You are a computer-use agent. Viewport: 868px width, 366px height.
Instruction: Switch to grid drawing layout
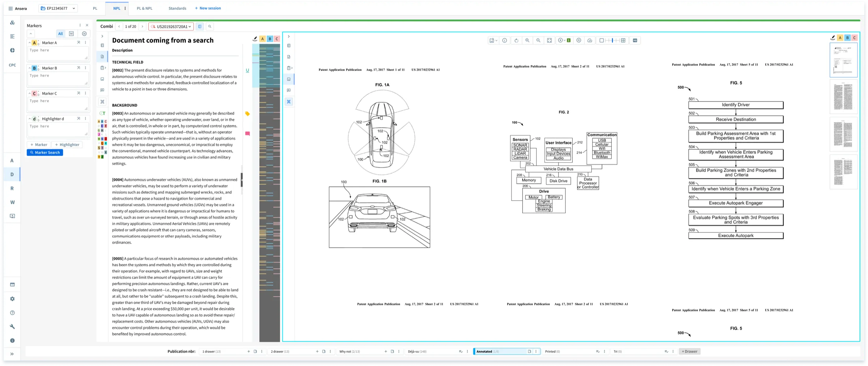(623, 41)
